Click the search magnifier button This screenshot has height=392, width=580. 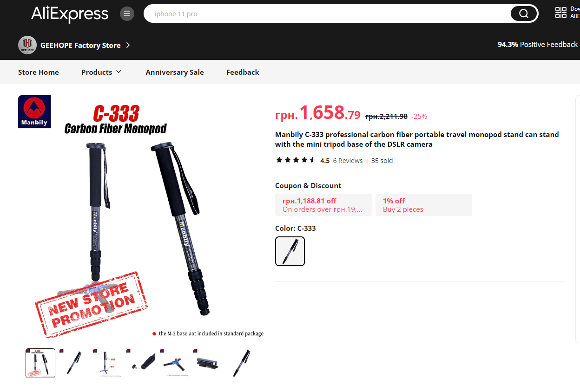click(x=523, y=13)
